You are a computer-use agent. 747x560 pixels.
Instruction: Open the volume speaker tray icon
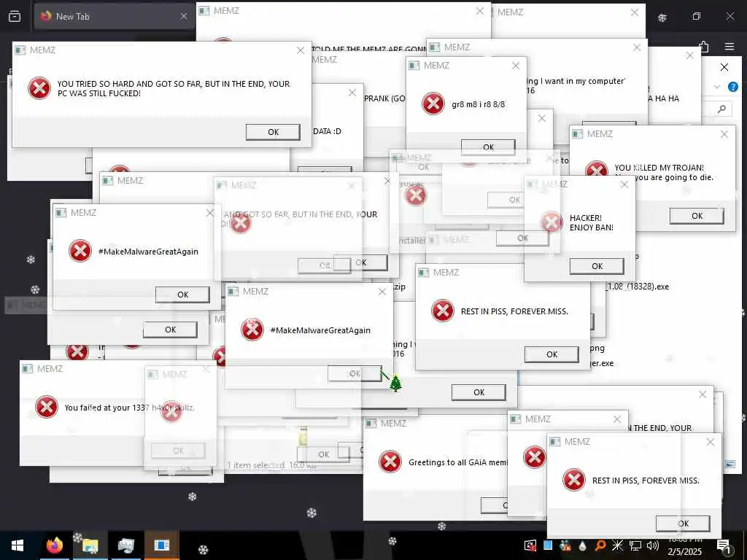click(x=653, y=545)
